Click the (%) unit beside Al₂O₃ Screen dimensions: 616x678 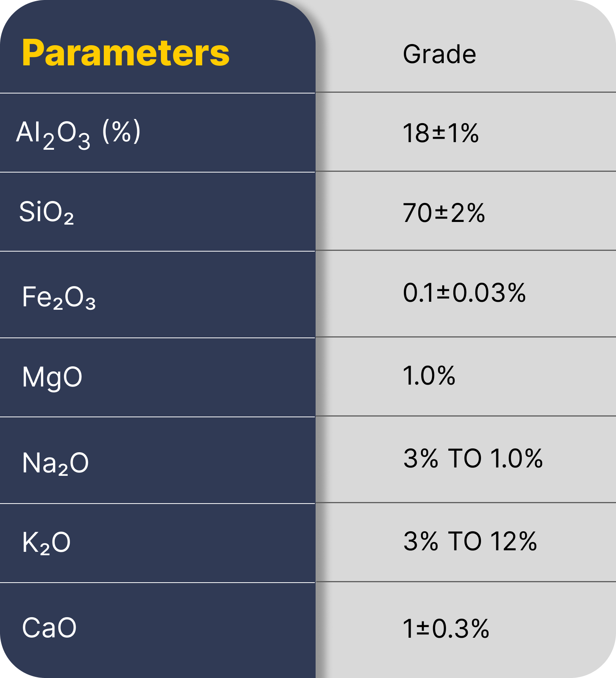point(121,131)
